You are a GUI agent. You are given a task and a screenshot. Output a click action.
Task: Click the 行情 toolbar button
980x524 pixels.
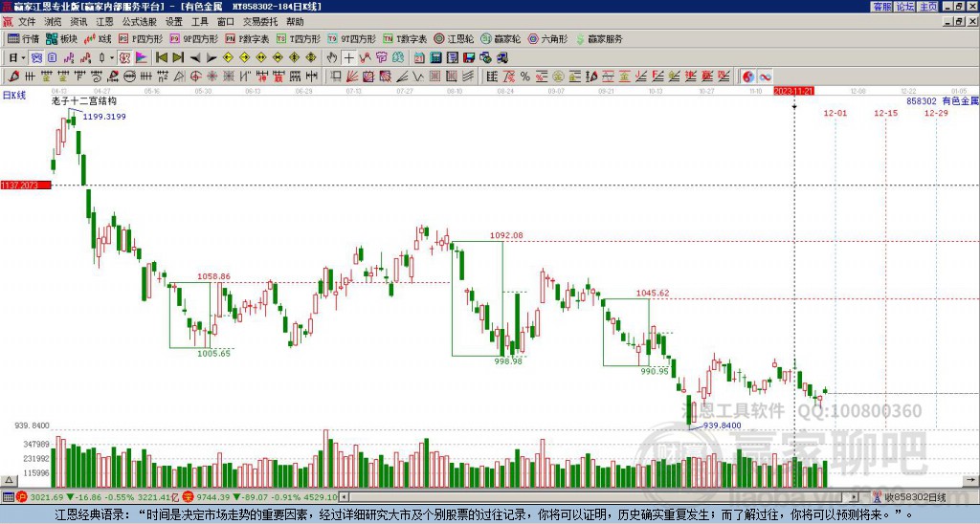click(x=24, y=38)
